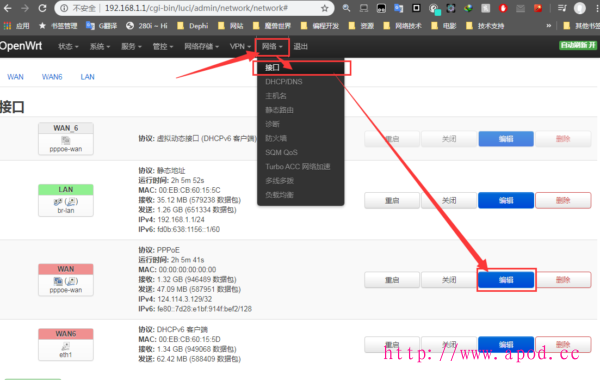Click the browser forward arrow
Screen dimensions: 600x380
tap(25, 8)
